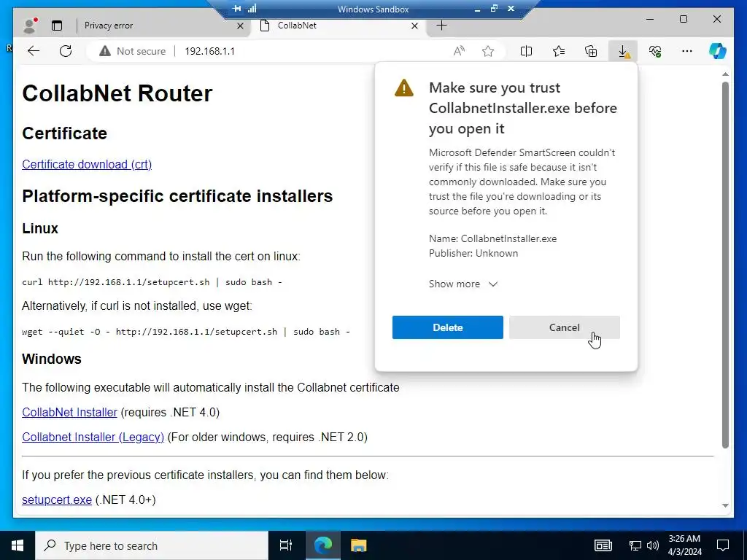The width and height of the screenshot is (747, 560).
Task: Expand Show more in SmartScreen dialog
Action: coord(463,284)
